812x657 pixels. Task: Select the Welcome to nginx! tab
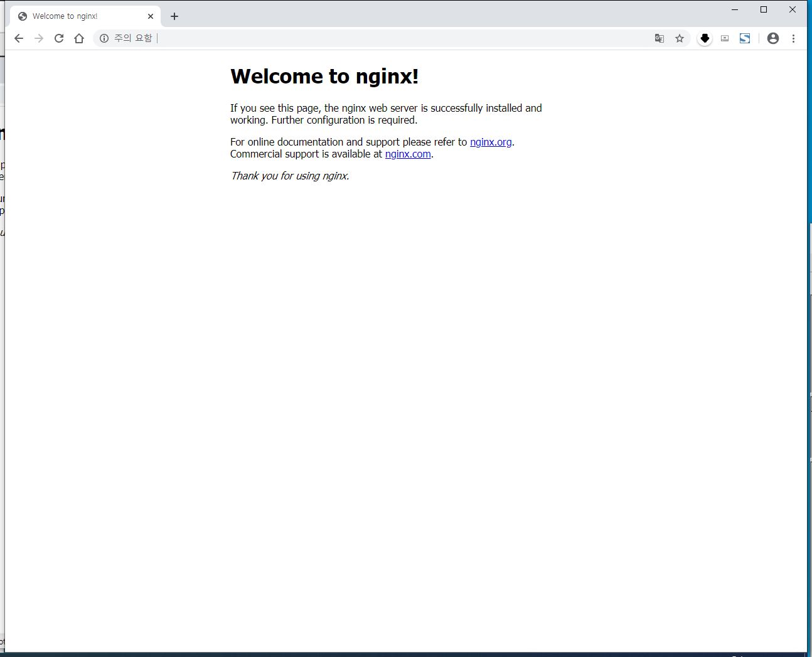[85, 16]
